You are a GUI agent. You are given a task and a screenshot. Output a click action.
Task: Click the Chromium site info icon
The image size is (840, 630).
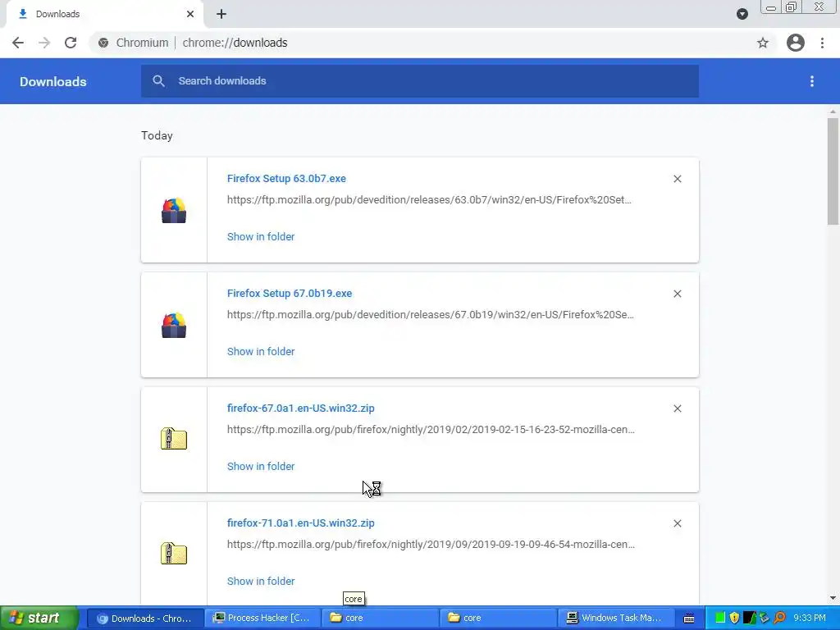pos(103,43)
